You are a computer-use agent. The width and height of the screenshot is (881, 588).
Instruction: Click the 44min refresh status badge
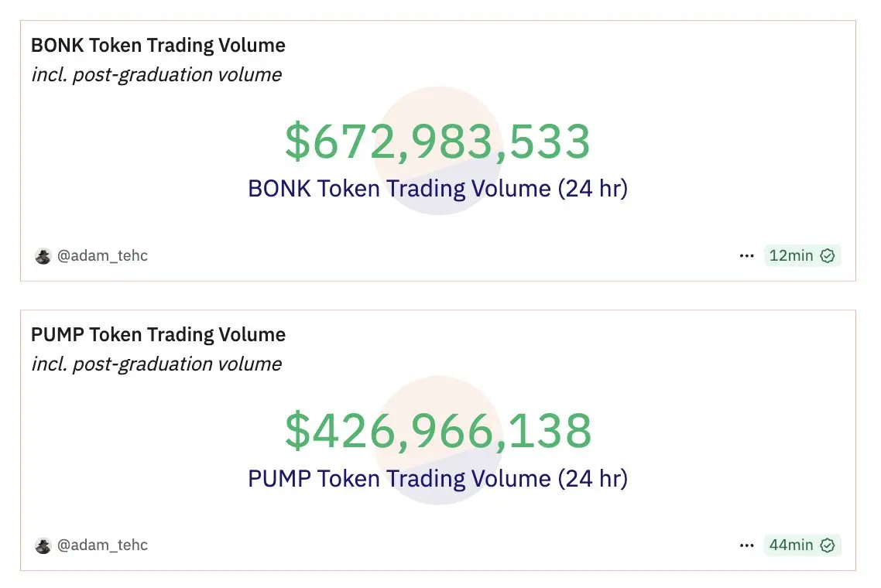click(802, 545)
